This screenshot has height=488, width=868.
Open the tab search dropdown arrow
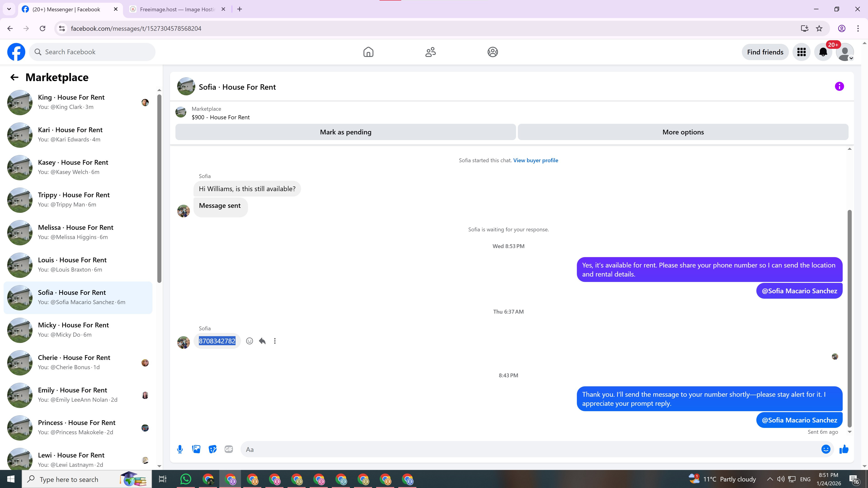click(9, 9)
